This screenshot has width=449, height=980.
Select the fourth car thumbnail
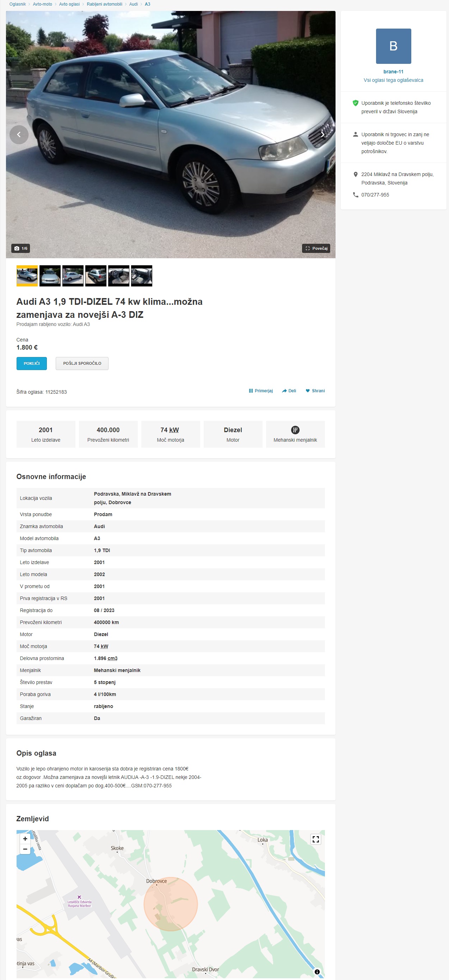point(96,276)
